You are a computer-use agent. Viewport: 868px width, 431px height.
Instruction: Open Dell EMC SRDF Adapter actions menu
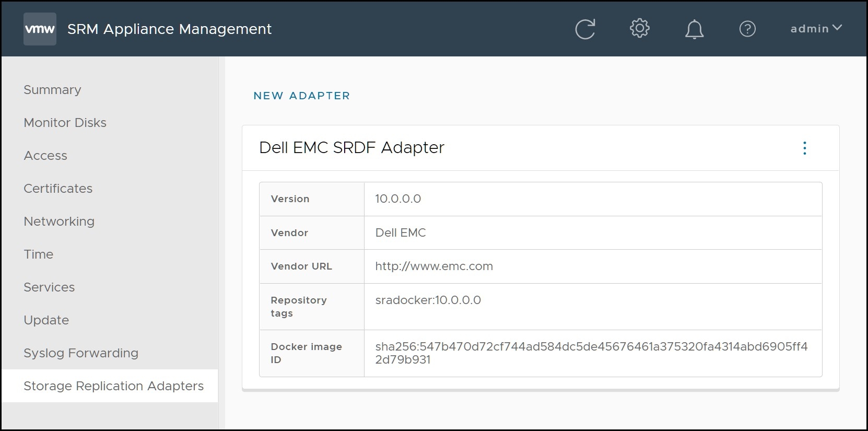(x=804, y=148)
